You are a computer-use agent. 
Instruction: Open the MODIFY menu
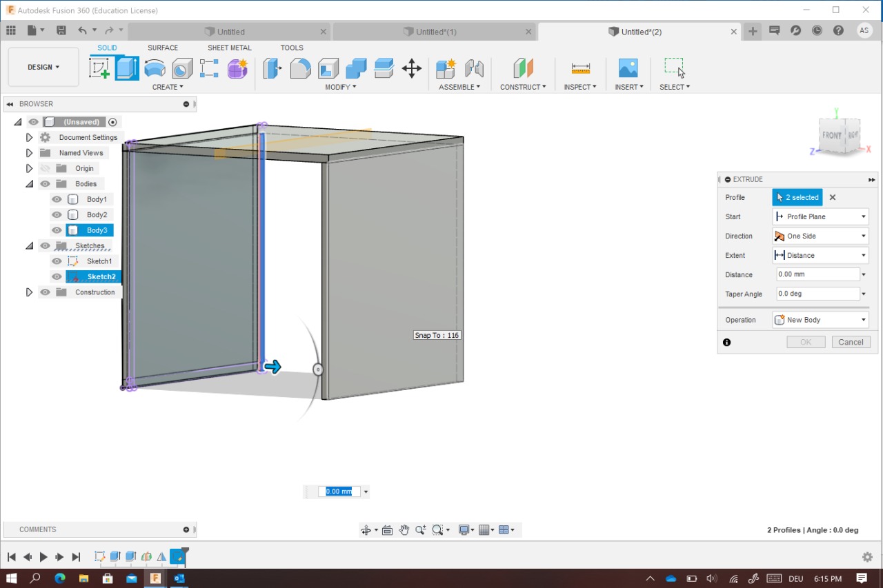pyautogui.click(x=341, y=87)
